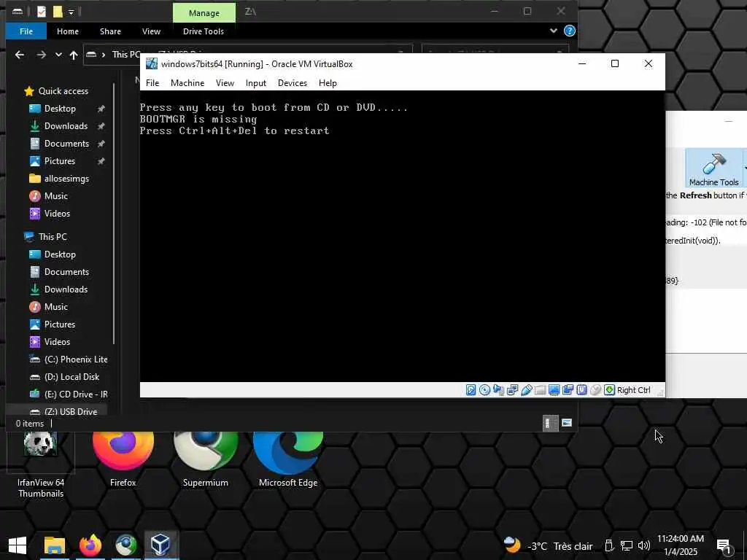Open VirtualBox from the taskbar
This screenshot has width=747, height=560.
pyautogui.click(x=160, y=545)
